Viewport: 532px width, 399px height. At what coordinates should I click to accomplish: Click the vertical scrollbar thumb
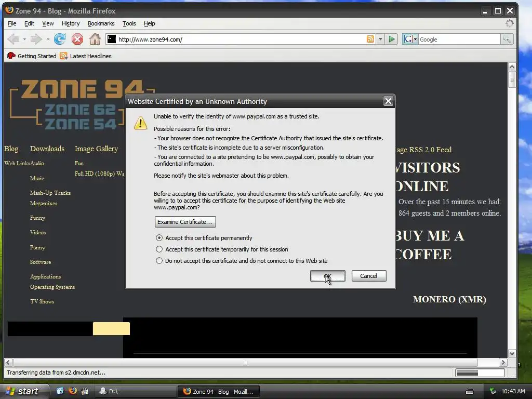pyautogui.click(x=512, y=80)
